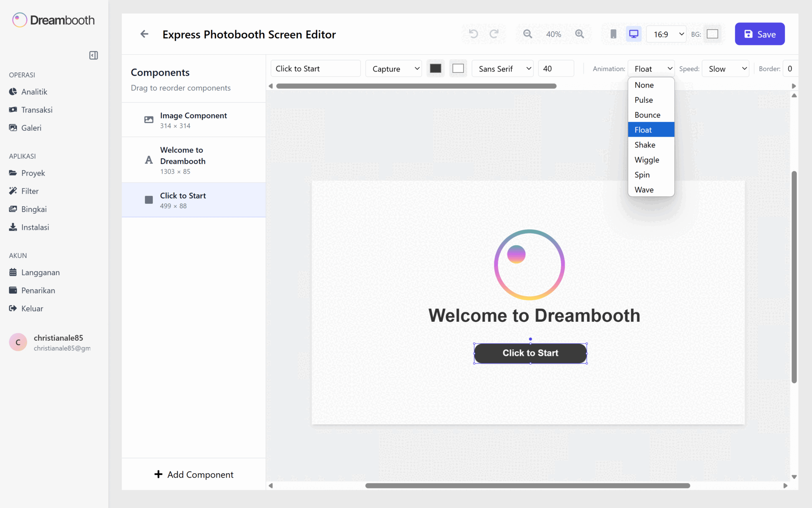
Task: Choose Bounce animation option
Action: point(651,115)
